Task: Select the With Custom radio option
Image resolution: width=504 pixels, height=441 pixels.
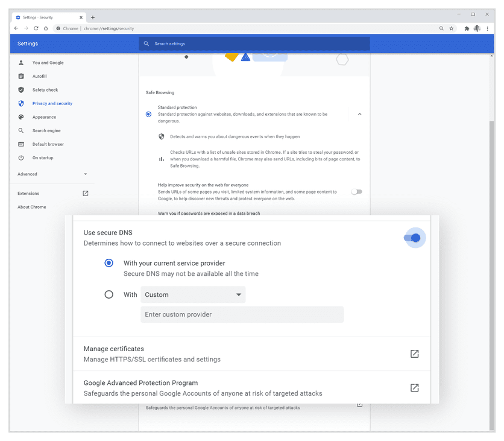Action: click(x=109, y=294)
